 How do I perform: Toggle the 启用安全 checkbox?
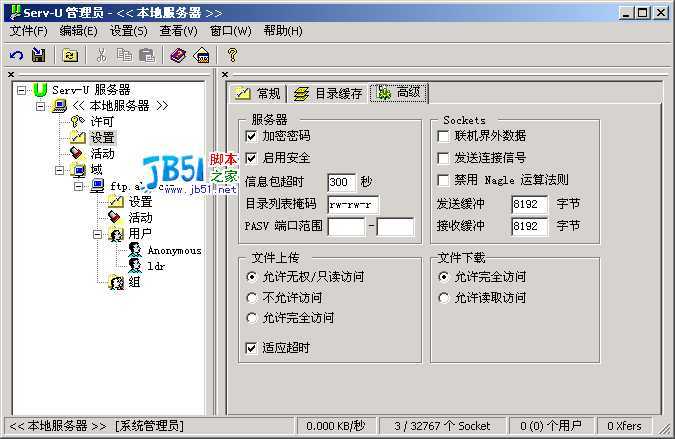251,158
